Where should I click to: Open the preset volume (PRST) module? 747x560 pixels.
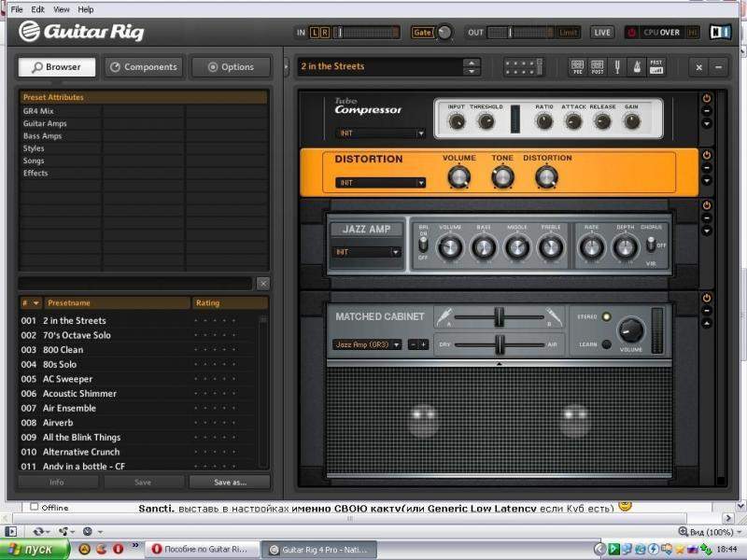pos(656,67)
